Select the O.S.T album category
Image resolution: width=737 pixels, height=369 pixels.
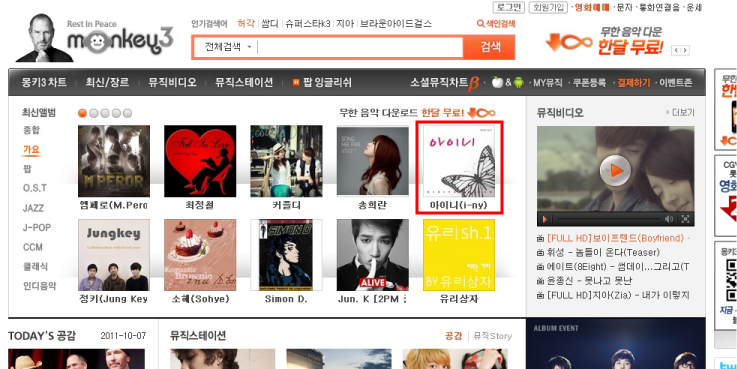pos(35,188)
